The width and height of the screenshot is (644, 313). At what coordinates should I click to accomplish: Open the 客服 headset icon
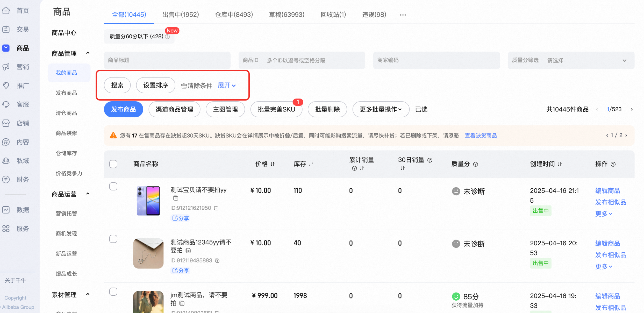point(6,104)
